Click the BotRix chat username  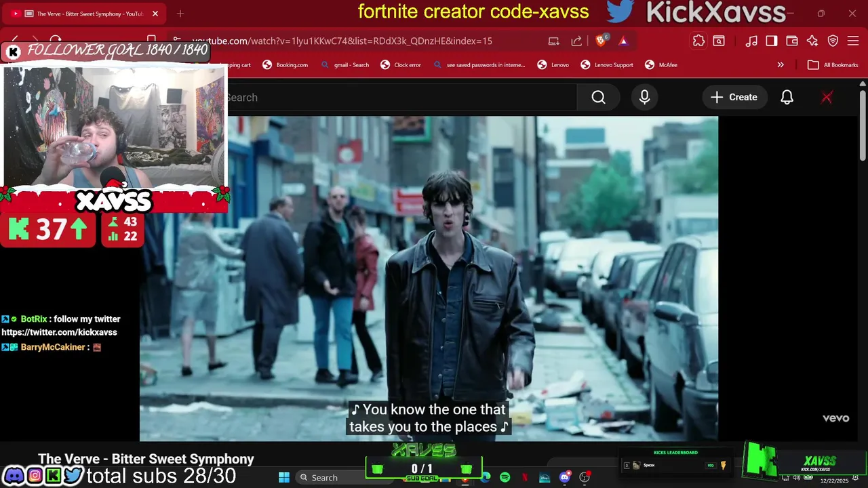(x=34, y=319)
